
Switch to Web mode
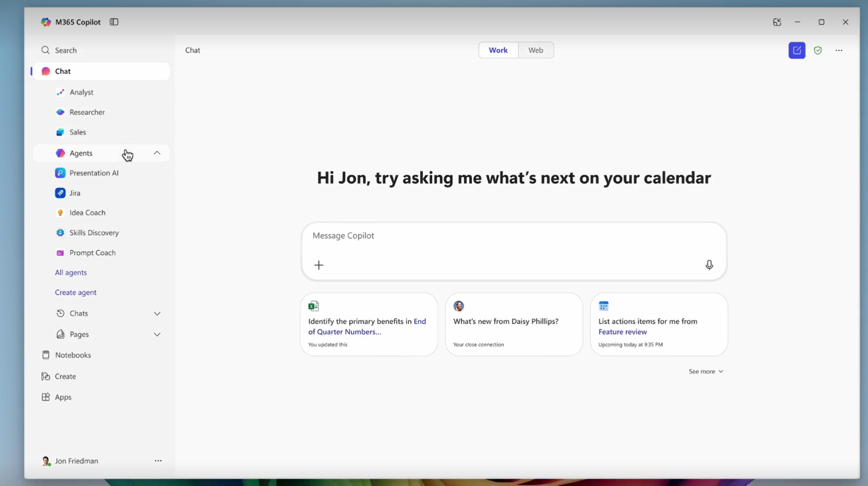point(535,50)
